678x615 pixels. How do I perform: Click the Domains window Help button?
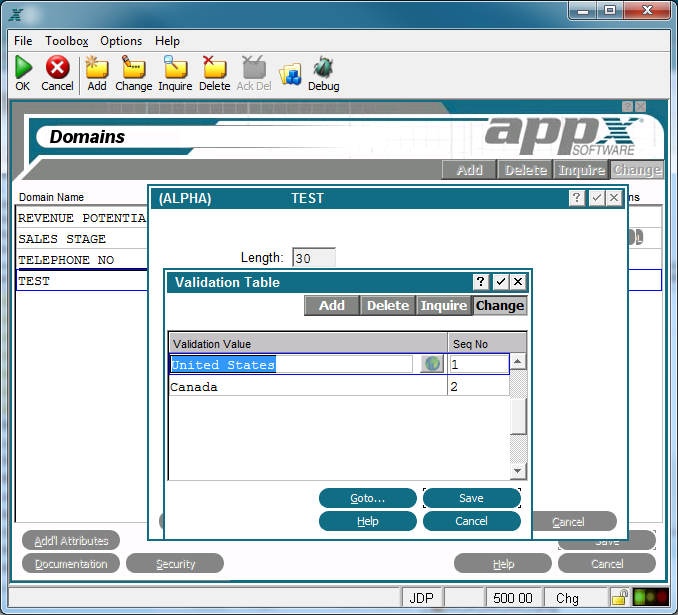coord(503,563)
